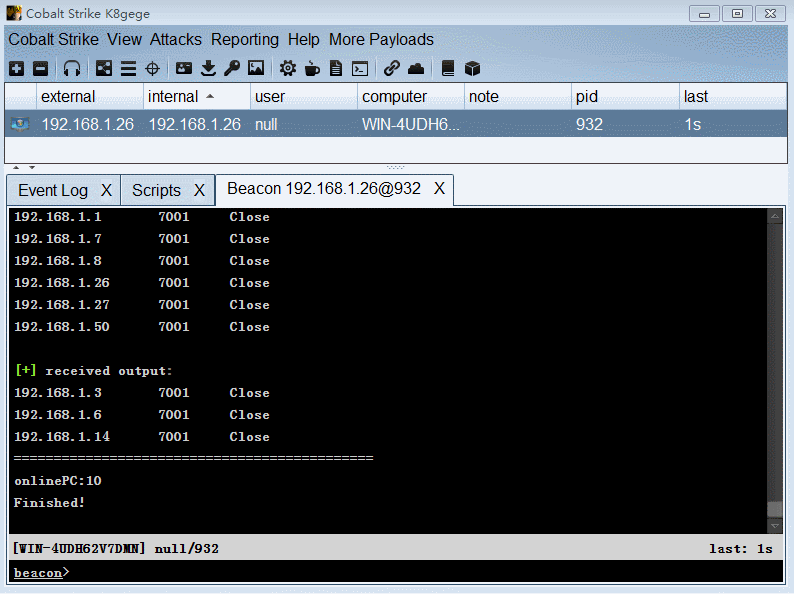Click the null user cell
The height and width of the screenshot is (594, 794).
[x=304, y=124]
